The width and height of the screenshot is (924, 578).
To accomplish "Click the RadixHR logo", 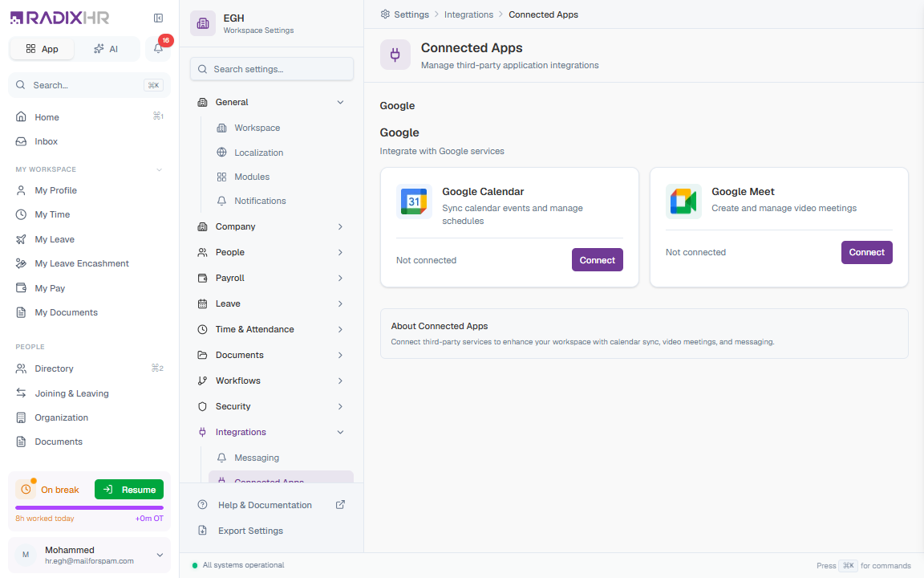I will 59,18.
